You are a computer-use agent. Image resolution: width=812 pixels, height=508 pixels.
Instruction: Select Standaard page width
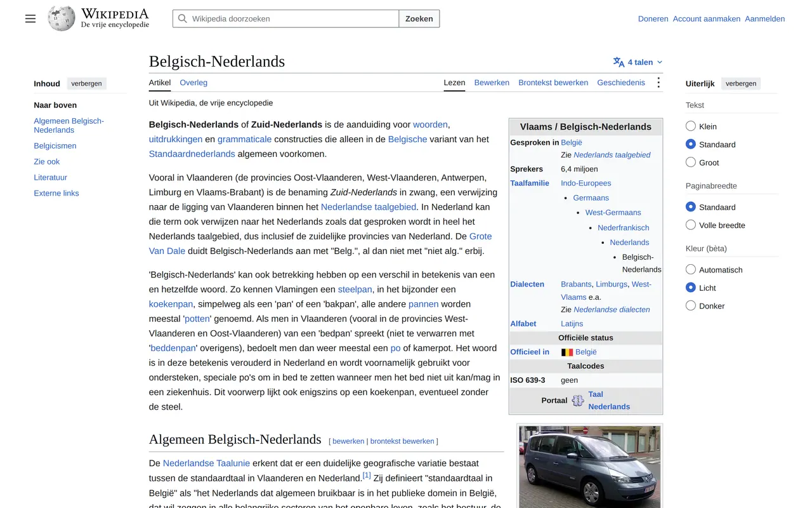pyautogui.click(x=691, y=207)
